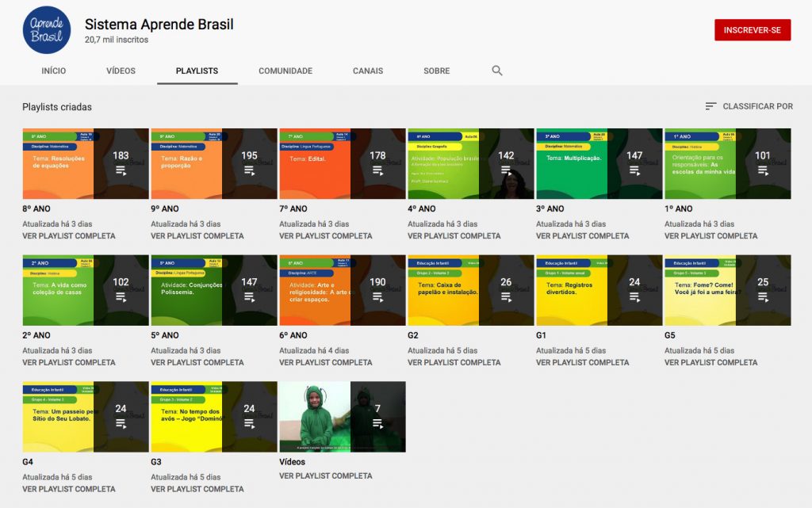This screenshot has height=508, width=812.
Task: Subscribe with the Inscrever-se button
Action: click(x=753, y=30)
